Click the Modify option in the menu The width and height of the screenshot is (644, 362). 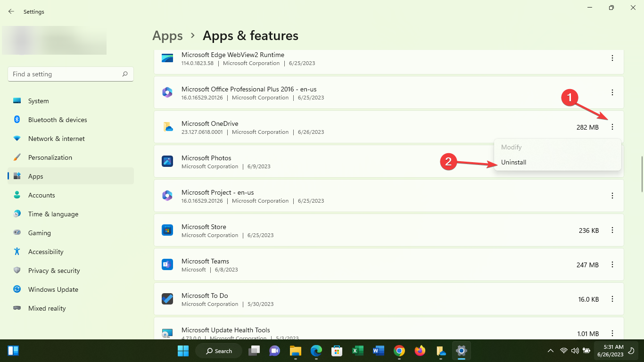511,147
